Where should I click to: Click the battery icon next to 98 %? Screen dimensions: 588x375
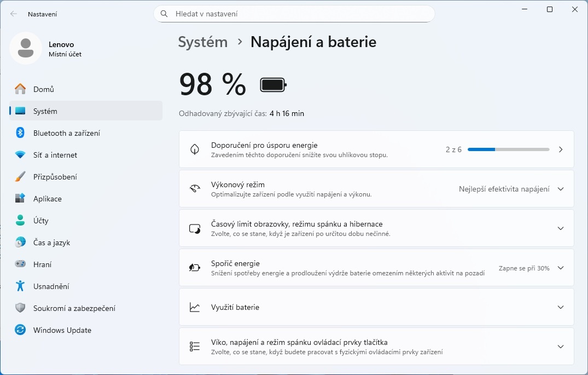pyautogui.click(x=273, y=84)
